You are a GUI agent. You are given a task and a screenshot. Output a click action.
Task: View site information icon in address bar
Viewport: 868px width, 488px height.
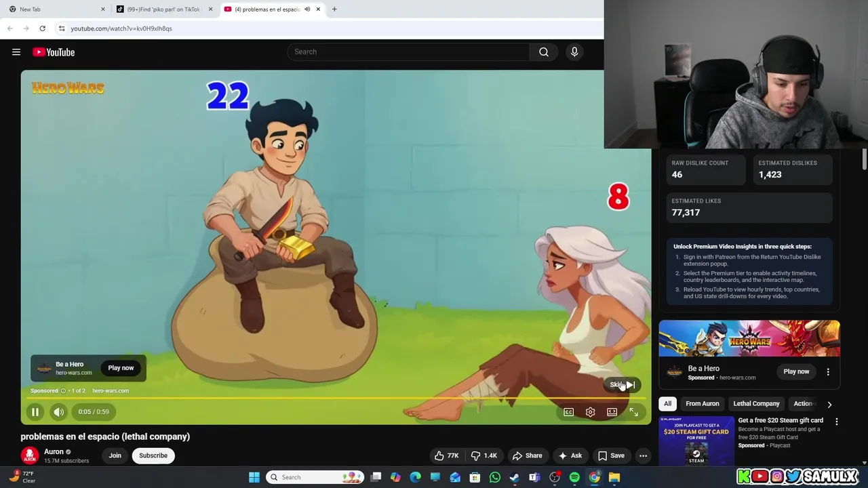pyautogui.click(x=62, y=28)
